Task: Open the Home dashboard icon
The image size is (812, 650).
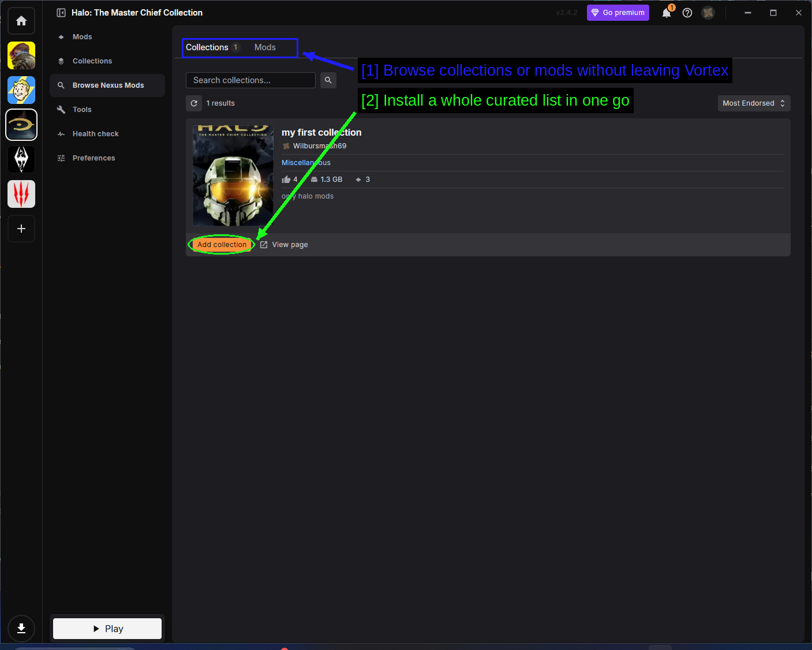Action: point(21,21)
